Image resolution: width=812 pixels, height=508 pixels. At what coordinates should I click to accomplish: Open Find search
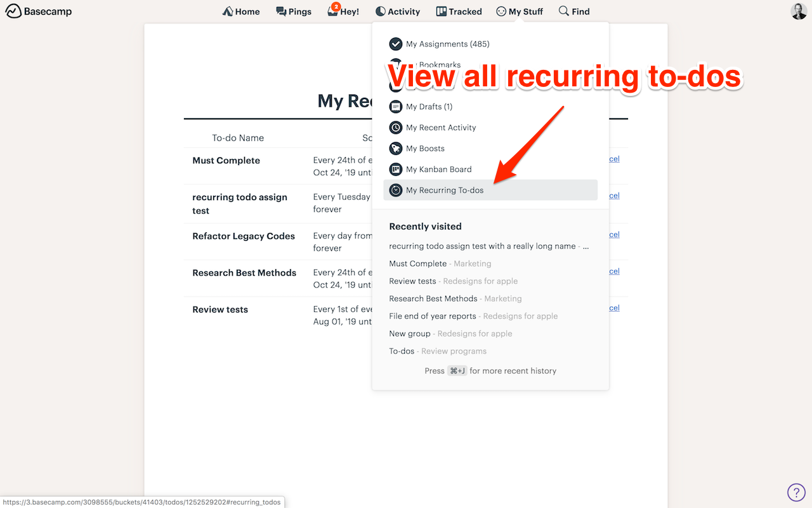[x=574, y=11]
